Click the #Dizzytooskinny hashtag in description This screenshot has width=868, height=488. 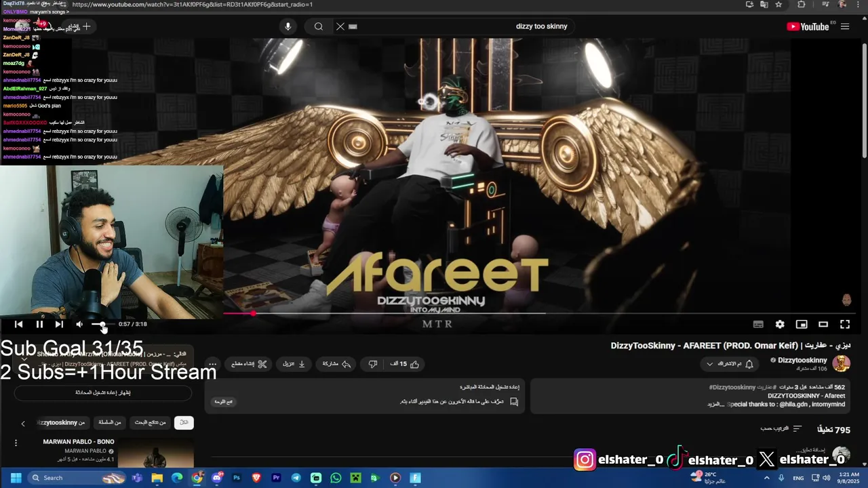tap(732, 387)
